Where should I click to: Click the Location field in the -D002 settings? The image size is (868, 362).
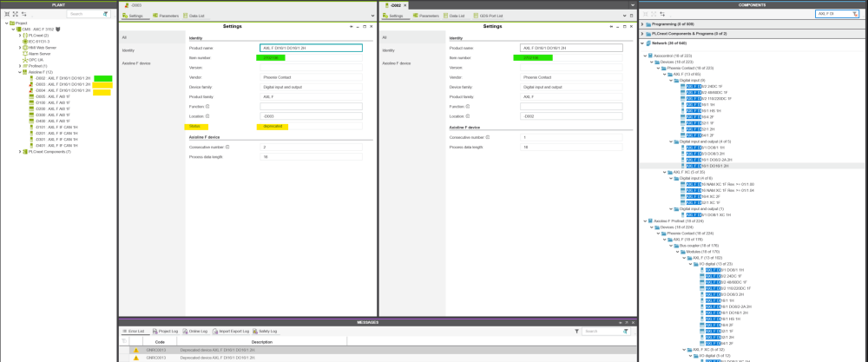[x=570, y=115]
